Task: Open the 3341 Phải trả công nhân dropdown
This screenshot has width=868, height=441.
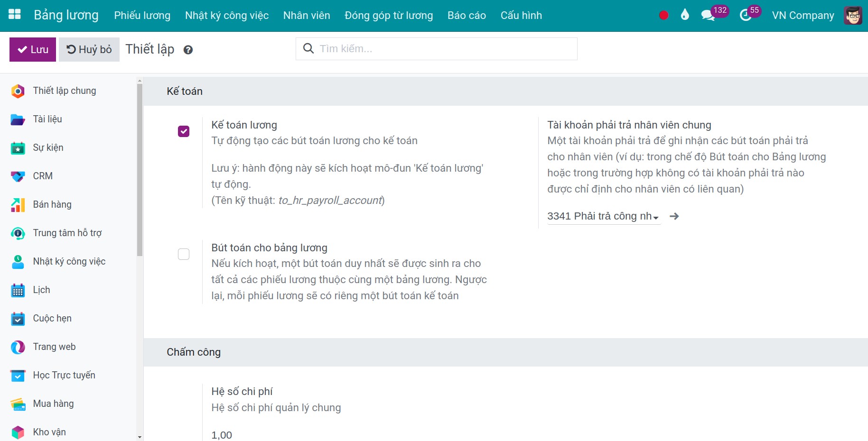Action: click(x=604, y=216)
